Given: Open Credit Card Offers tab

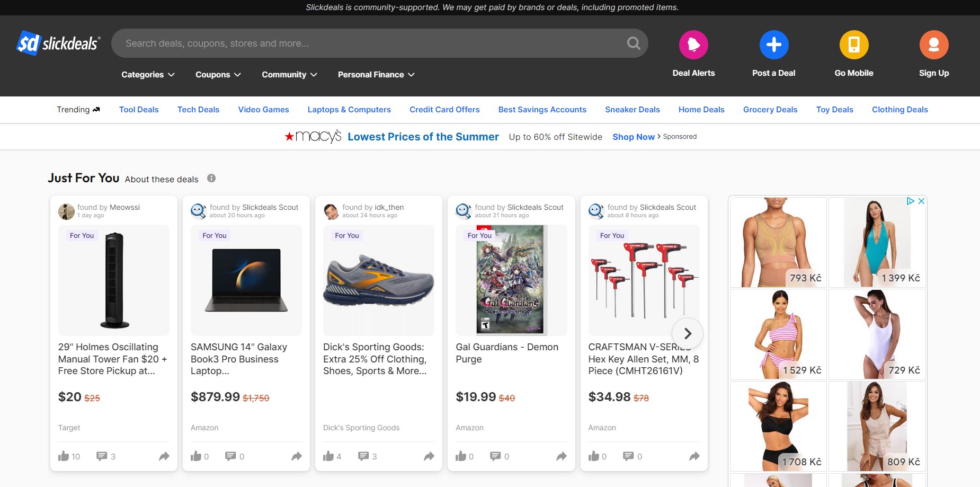Looking at the screenshot, I should coord(444,110).
